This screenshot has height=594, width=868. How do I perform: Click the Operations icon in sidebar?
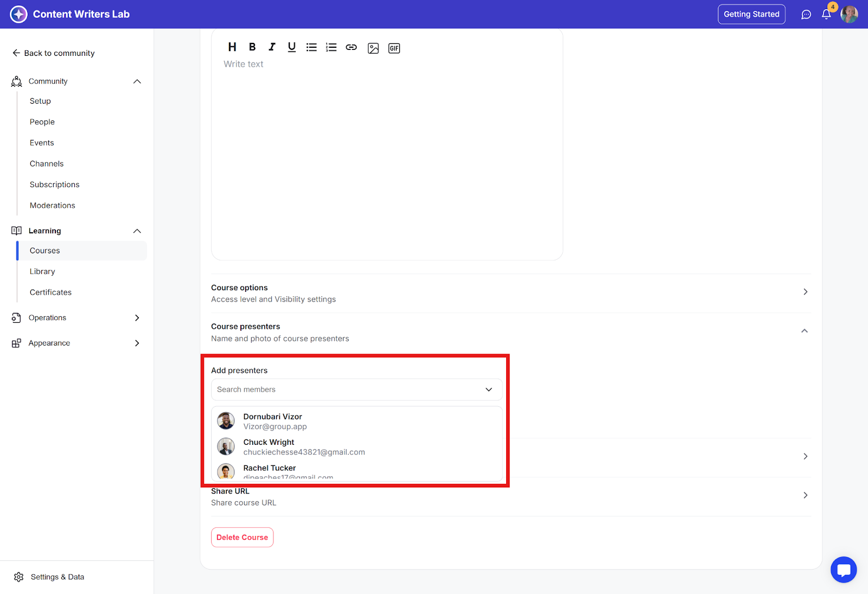tap(16, 318)
